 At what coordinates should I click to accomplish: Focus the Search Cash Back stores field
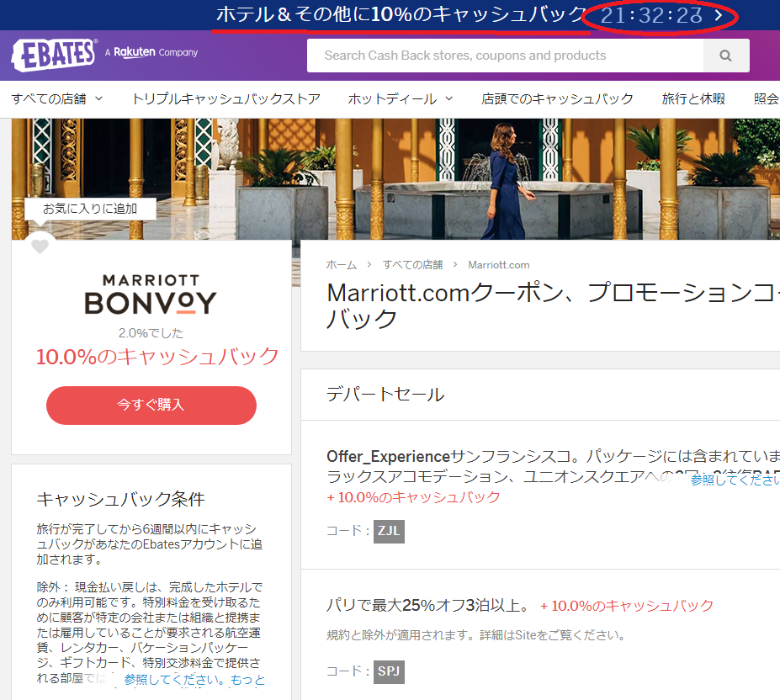pyautogui.click(x=506, y=56)
